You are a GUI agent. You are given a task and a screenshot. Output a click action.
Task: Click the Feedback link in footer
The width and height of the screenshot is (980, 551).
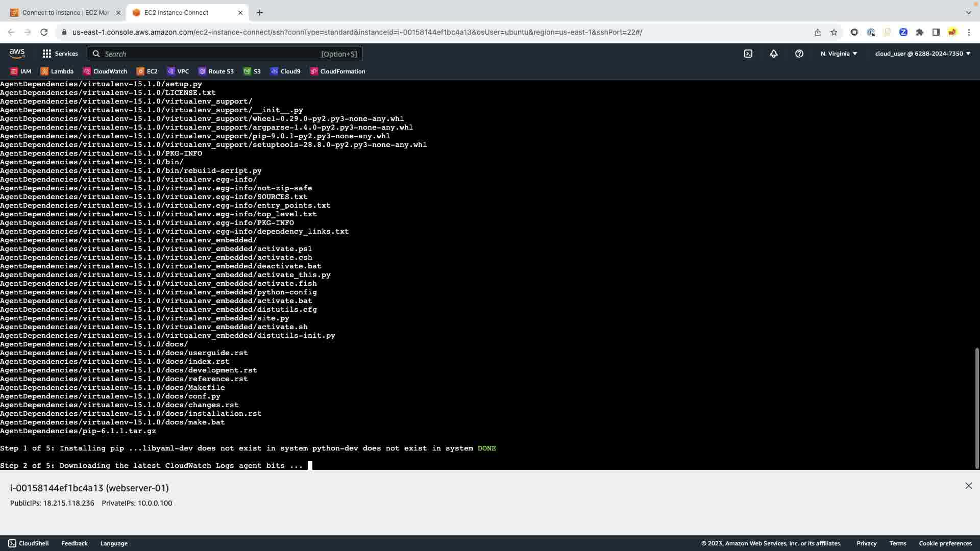pyautogui.click(x=75, y=543)
